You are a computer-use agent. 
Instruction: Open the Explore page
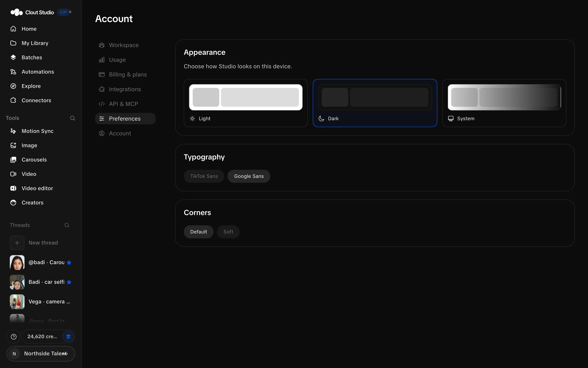(41, 86)
